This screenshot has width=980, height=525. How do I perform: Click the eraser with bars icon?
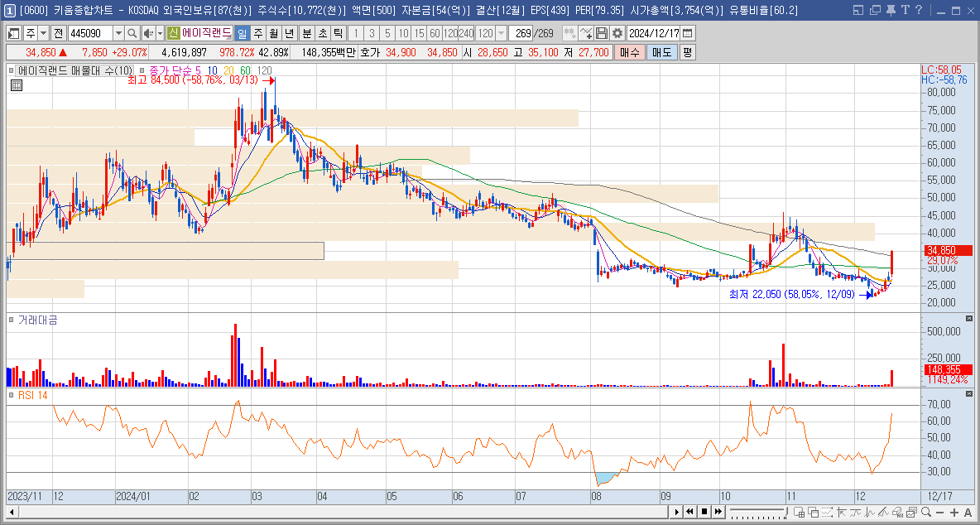[x=897, y=513]
